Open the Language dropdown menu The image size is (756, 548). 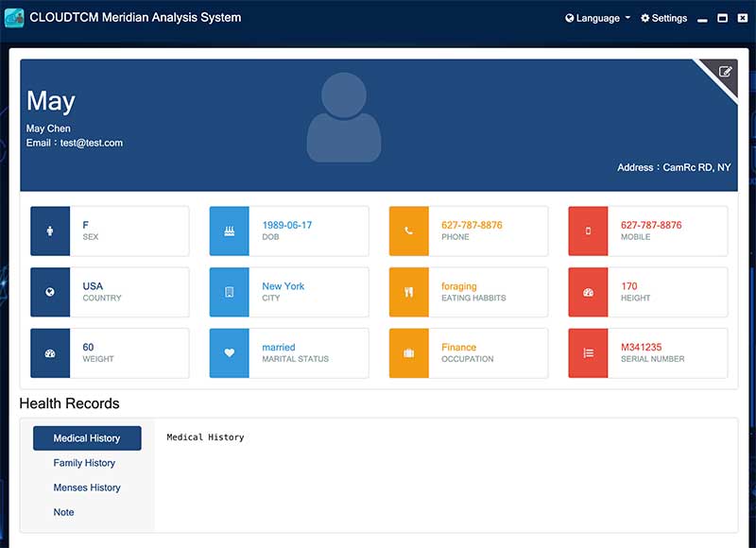click(x=597, y=18)
